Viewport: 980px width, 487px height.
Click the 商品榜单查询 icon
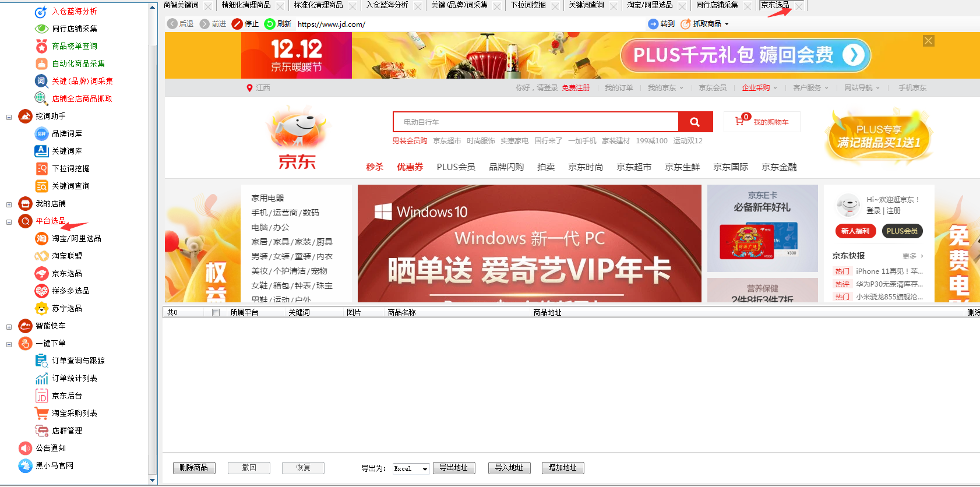coord(41,46)
